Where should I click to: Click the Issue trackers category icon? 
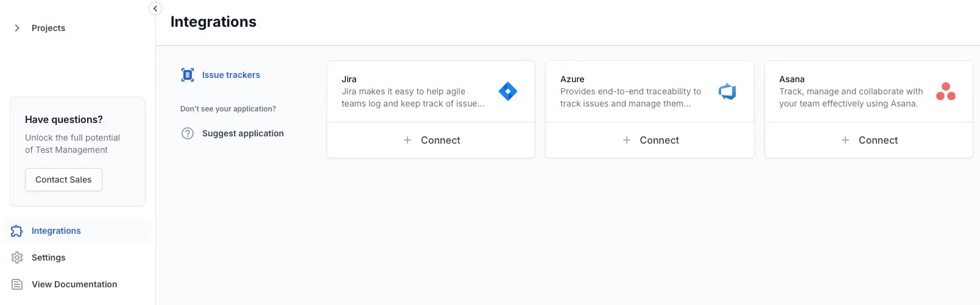188,75
